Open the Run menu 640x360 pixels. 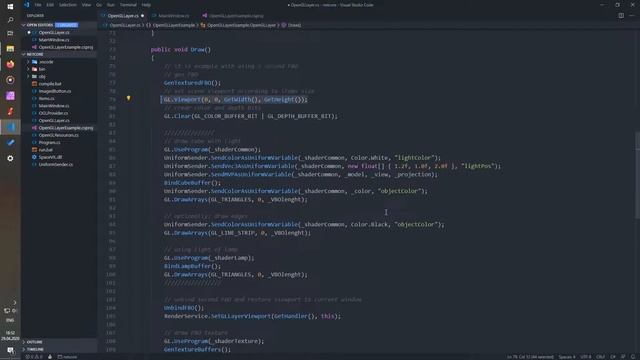click(111, 5)
